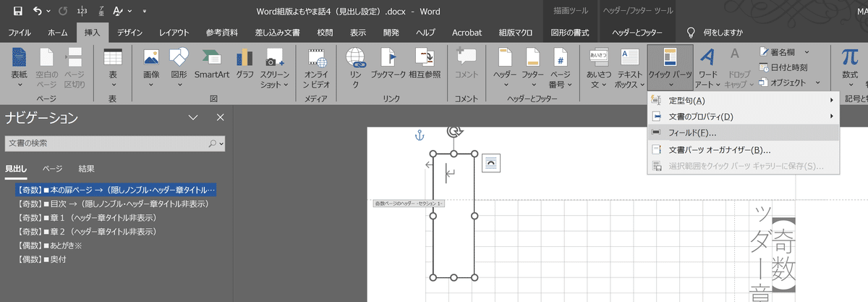Screen dimensions: 868x302
Task: Insert a SmartArt graphic
Action: coord(212,65)
